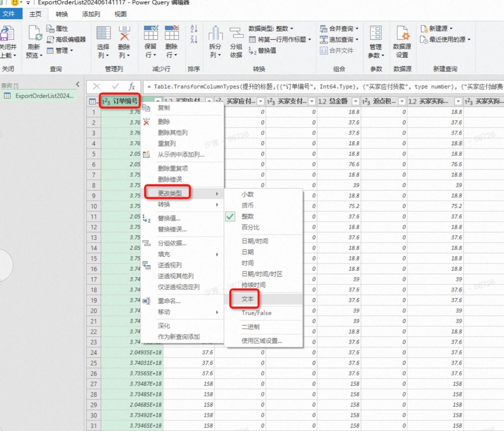504x431 pixels.
Task: Confirm formula with the checkmark button
Action: coord(115,87)
